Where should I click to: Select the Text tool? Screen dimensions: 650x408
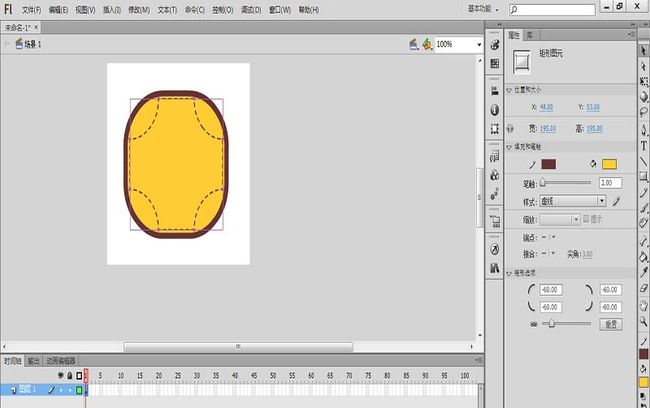(643, 146)
